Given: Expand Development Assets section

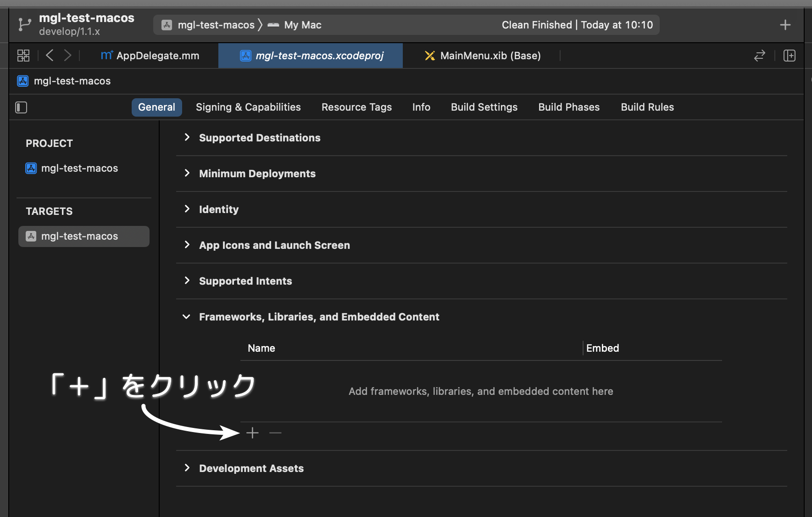Looking at the screenshot, I should 187,468.
